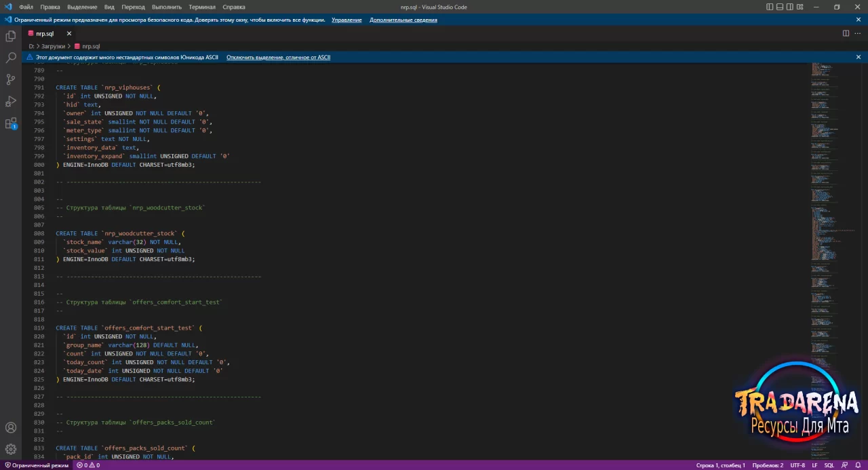
Task: Toggle the primary side bar layout icon
Action: point(770,7)
